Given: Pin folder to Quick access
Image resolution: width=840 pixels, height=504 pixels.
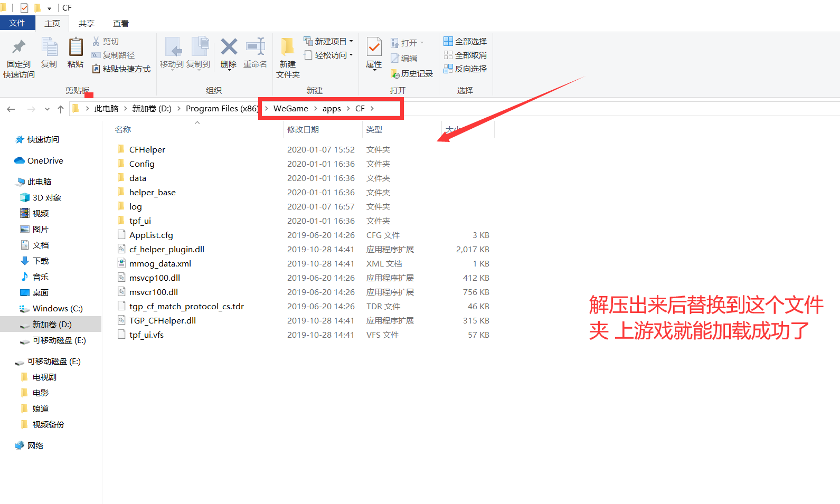Looking at the screenshot, I should tap(19, 58).
